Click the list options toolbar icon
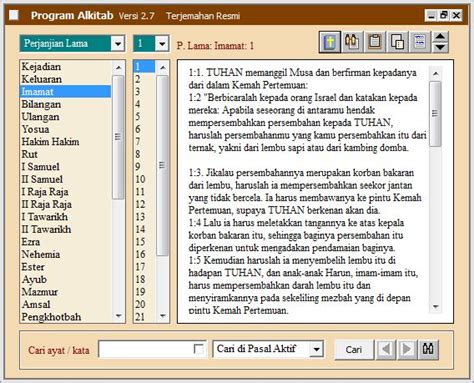This screenshot has width=474, height=383. tap(420, 42)
